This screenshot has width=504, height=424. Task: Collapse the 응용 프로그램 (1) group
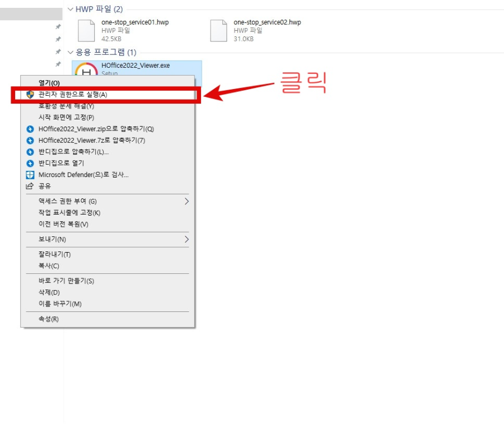coord(71,52)
